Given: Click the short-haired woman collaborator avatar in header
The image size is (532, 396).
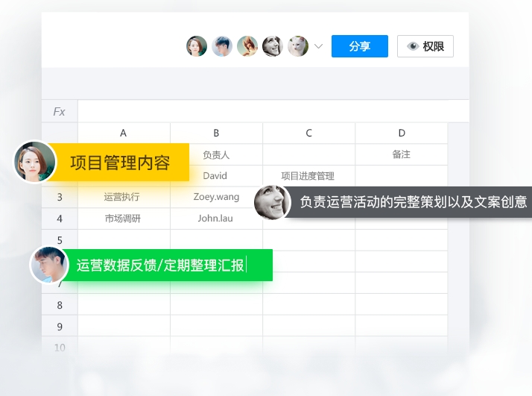Looking at the screenshot, I should pos(197,46).
